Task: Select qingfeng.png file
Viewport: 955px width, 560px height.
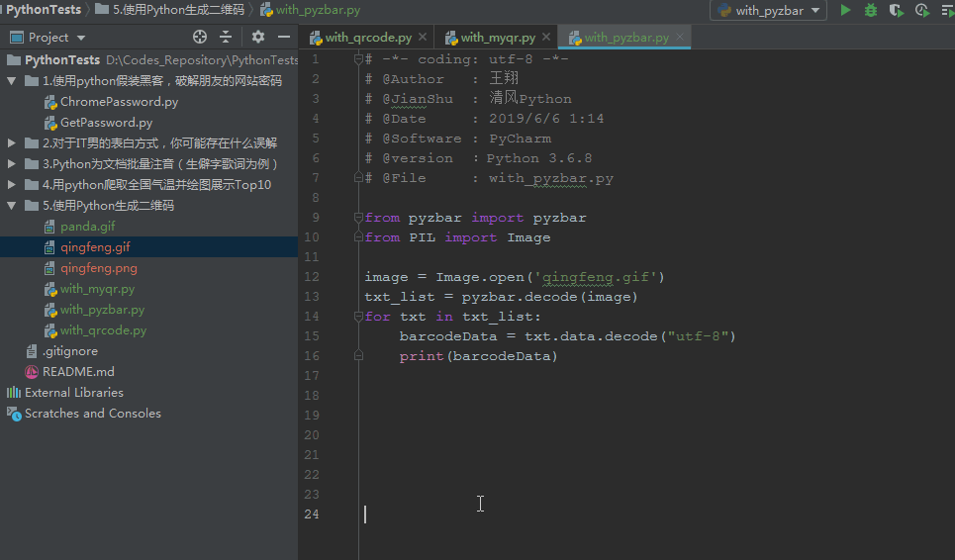Action: pos(99,267)
